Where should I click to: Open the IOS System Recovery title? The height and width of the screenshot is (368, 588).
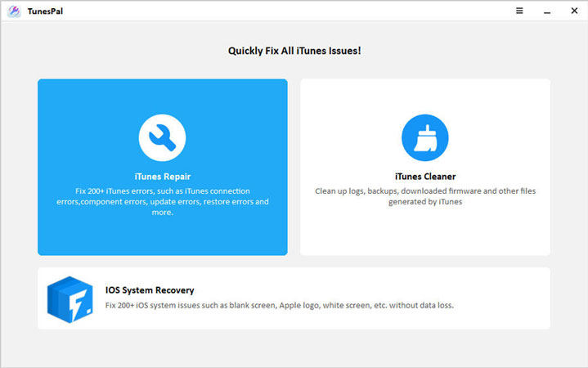[x=150, y=290]
